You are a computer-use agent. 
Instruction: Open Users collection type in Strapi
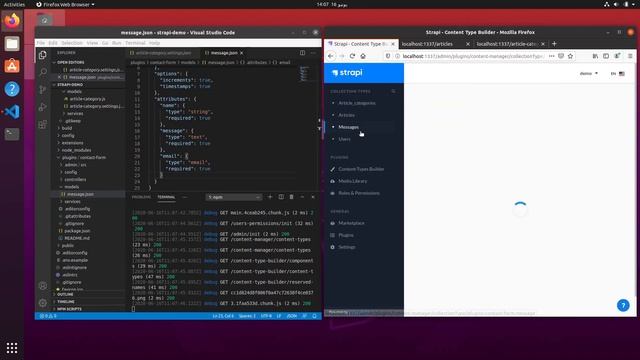coord(344,139)
